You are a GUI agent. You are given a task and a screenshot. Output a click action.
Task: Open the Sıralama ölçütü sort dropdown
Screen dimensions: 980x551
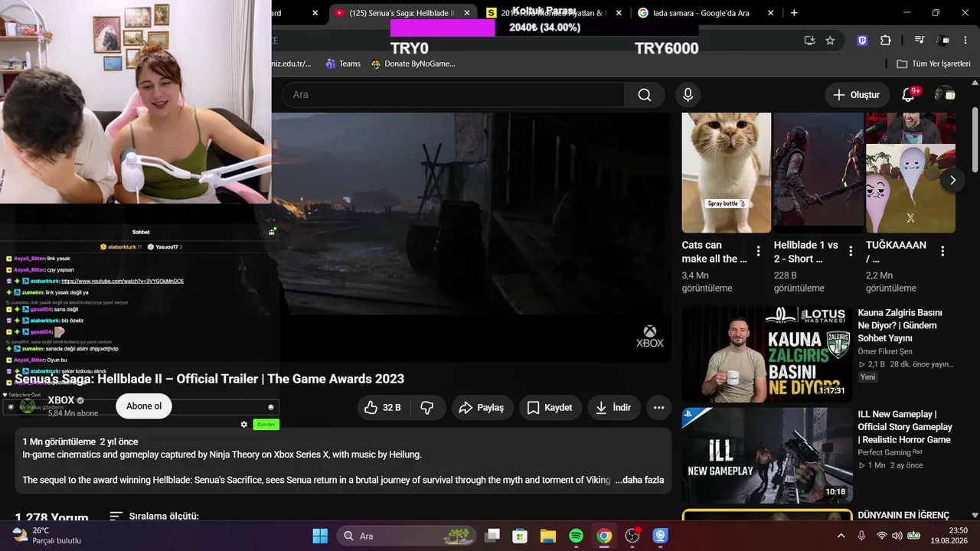[x=155, y=517]
